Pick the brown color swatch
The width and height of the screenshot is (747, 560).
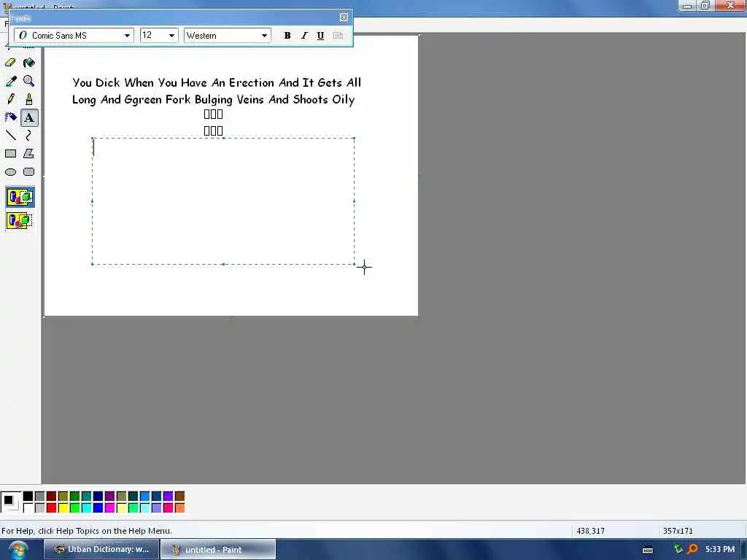(179, 496)
